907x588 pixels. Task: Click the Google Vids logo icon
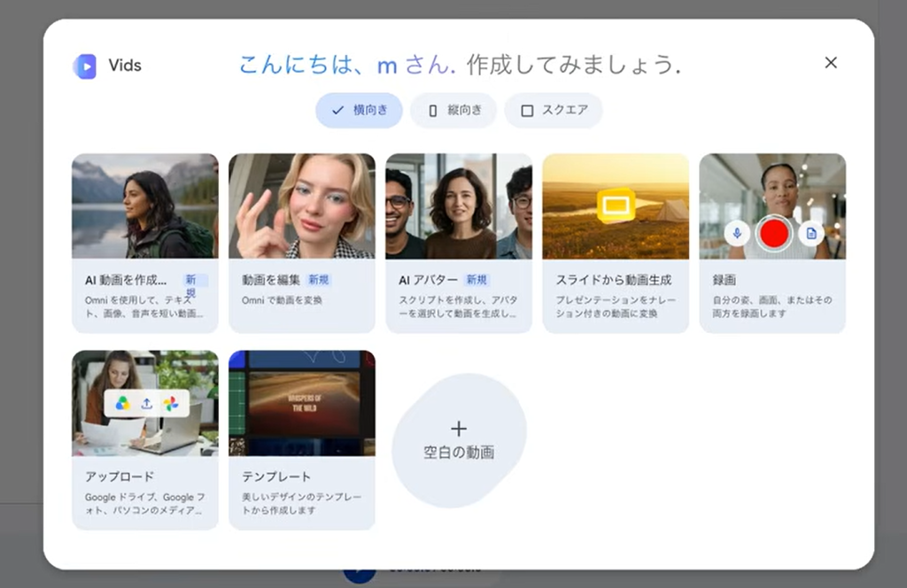[85, 66]
